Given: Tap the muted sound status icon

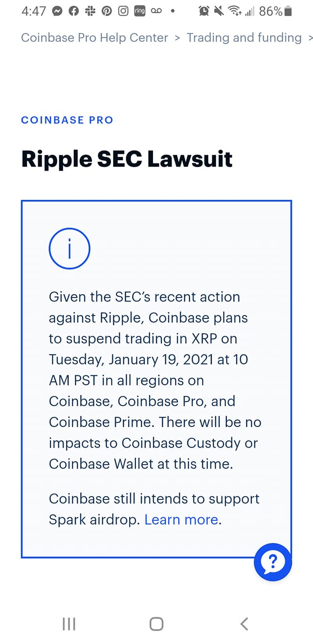Looking at the screenshot, I should point(219,11).
